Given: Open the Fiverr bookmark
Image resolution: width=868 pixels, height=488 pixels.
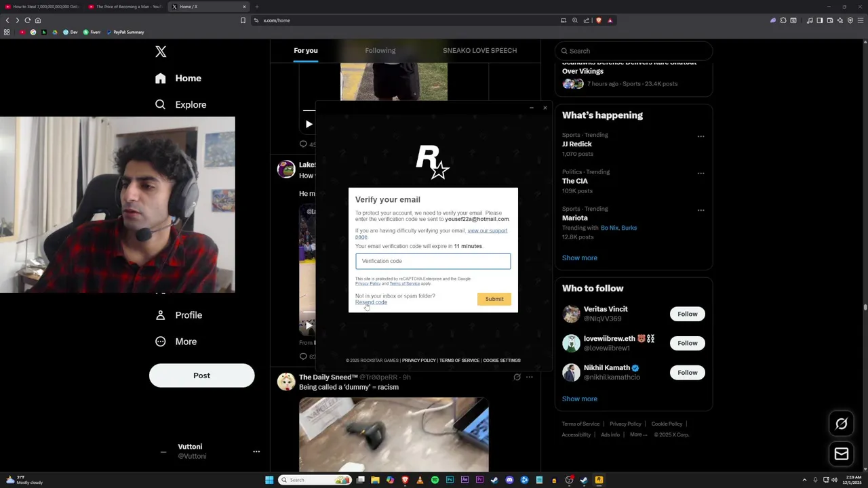Looking at the screenshot, I should click(92, 32).
